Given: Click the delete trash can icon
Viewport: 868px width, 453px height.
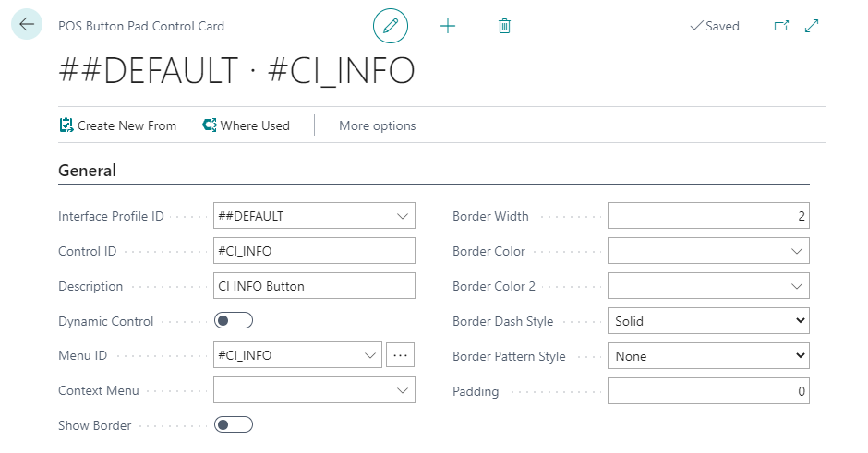Looking at the screenshot, I should (x=504, y=26).
